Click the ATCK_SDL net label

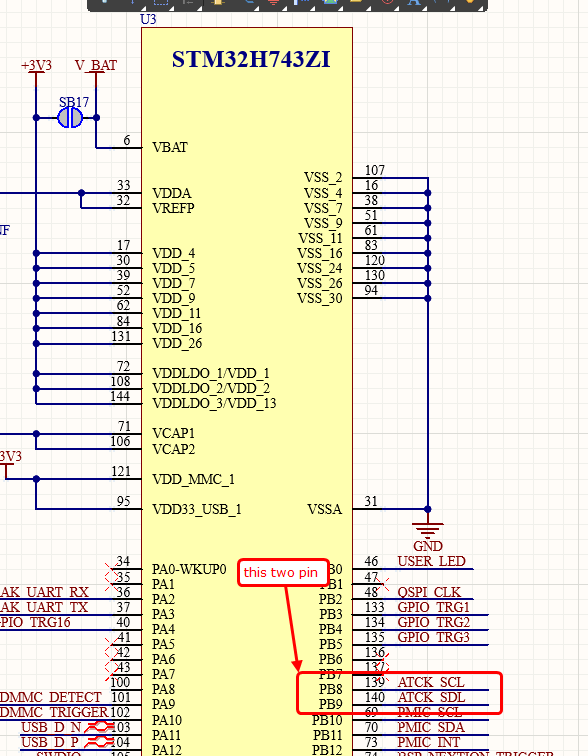(x=431, y=697)
